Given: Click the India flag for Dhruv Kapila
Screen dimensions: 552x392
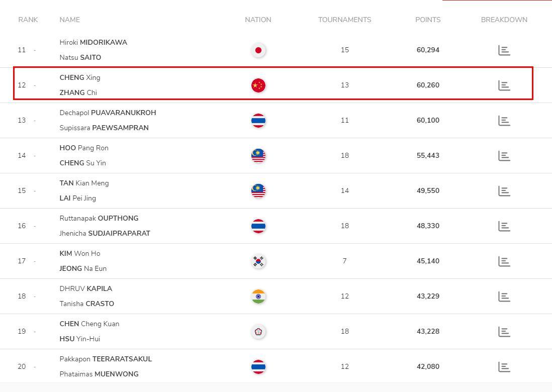Looking at the screenshot, I should tap(258, 297).
